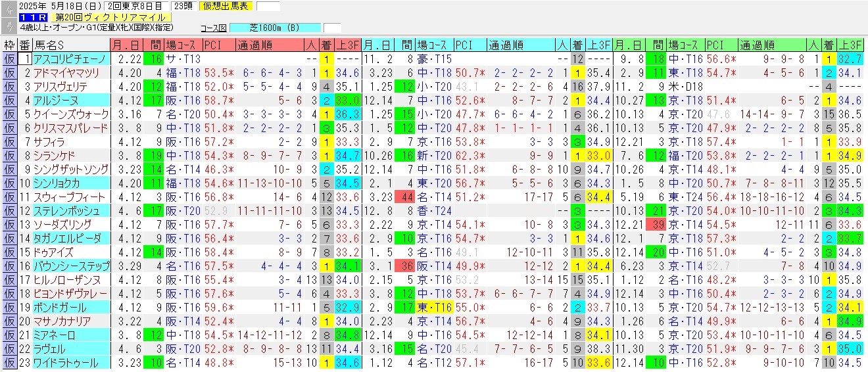Click the 米・D18 course cell
The height and width of the screenshot is (372, 868).
[685, 86]
